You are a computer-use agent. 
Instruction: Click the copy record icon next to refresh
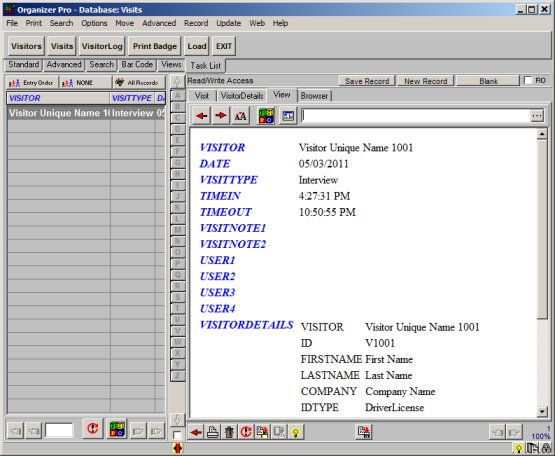[262, 432]
